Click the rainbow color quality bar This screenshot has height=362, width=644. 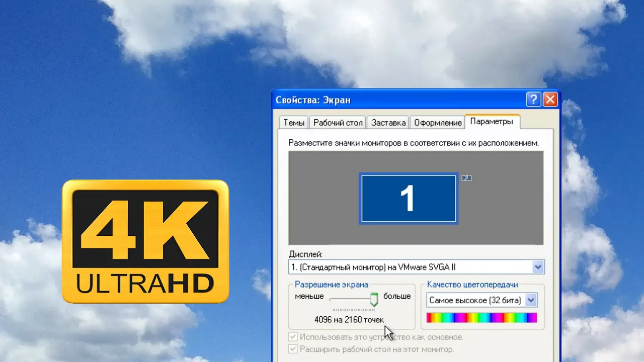481,318
